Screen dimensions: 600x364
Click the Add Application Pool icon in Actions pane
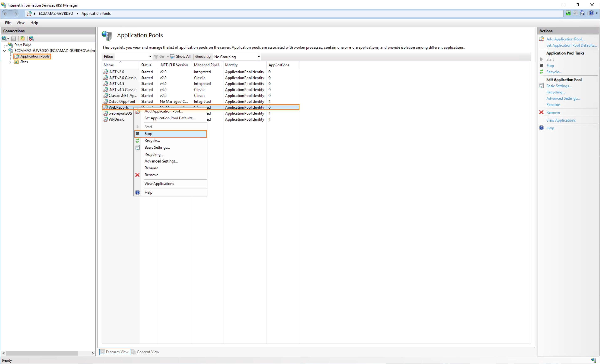coord(541,39)
